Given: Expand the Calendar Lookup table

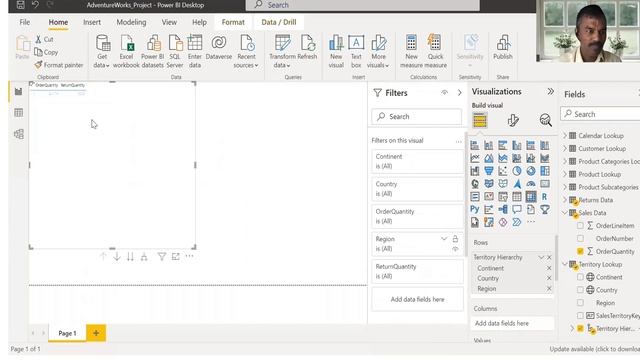Looking at the screenshot, I should pyautogui.click(x=565, y=136).
